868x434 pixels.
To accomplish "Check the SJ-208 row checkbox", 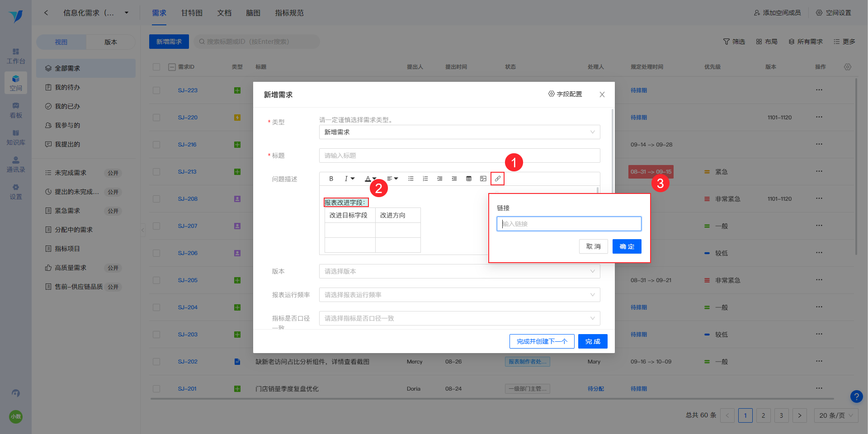I will pyautogui.click(x=156, y=199).
